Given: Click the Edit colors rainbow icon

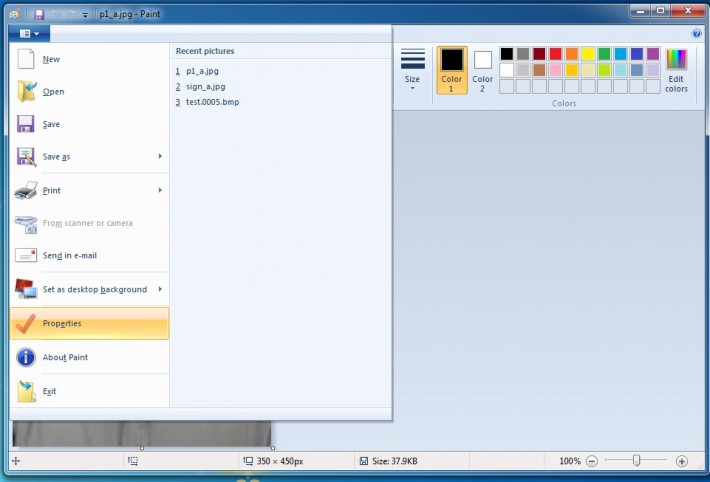Looking at the screenshot, I should [x=676, y=59].
